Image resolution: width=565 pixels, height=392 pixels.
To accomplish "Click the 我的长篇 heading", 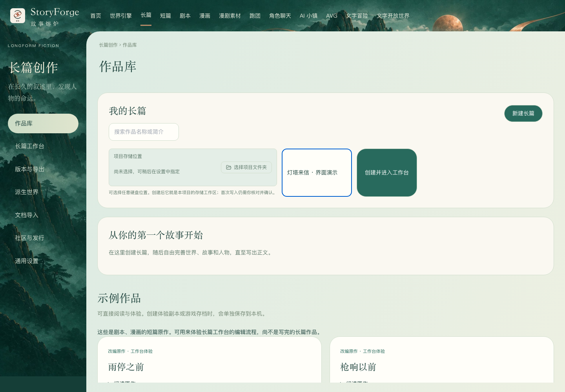I will click(128, 111).
